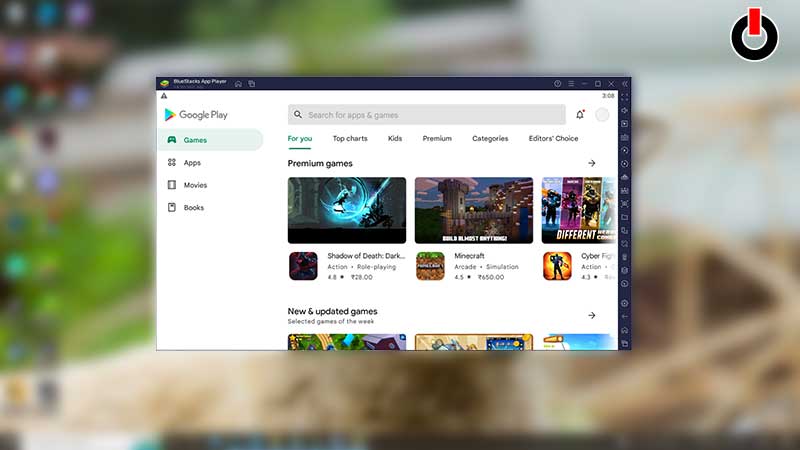Screen dimensions: 800x450
Task: Switch to the Editors' Choice tab
Action: pos(554,139)
